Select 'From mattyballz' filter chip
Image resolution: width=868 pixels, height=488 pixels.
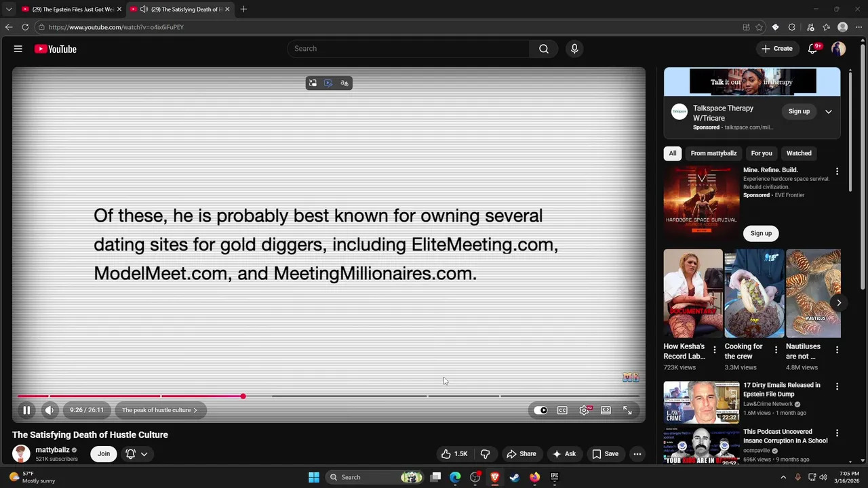(713, 153)
